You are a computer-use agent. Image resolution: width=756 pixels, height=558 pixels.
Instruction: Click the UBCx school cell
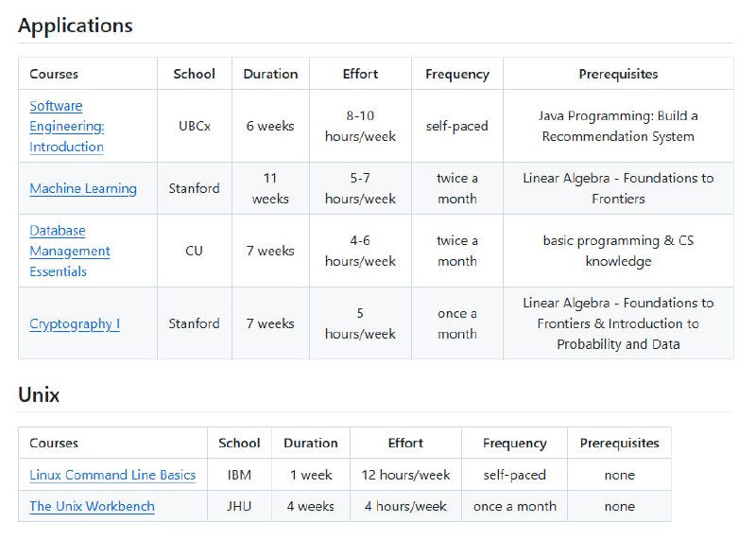click(195, 126)
